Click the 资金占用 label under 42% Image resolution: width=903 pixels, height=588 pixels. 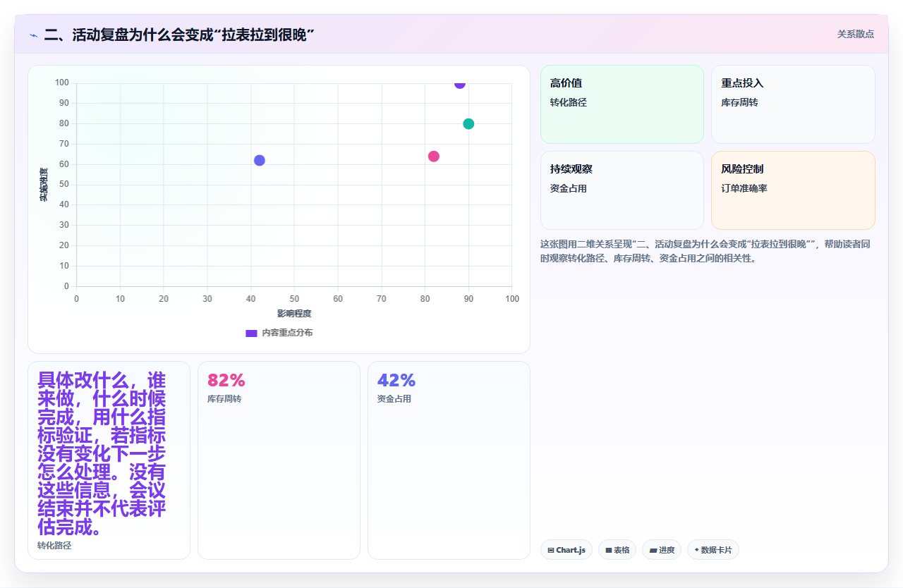[x=394, y=399]
